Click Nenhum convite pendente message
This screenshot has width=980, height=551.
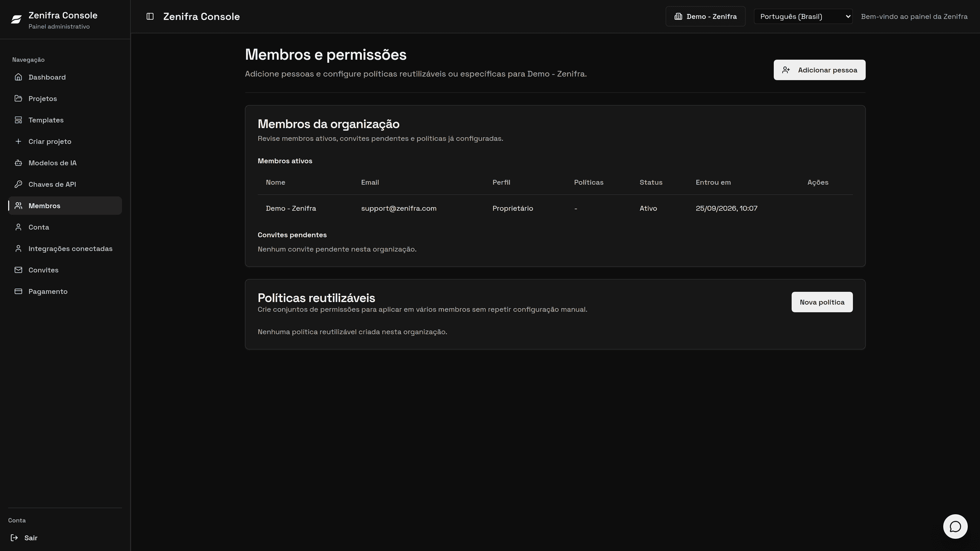pos(337,249)
